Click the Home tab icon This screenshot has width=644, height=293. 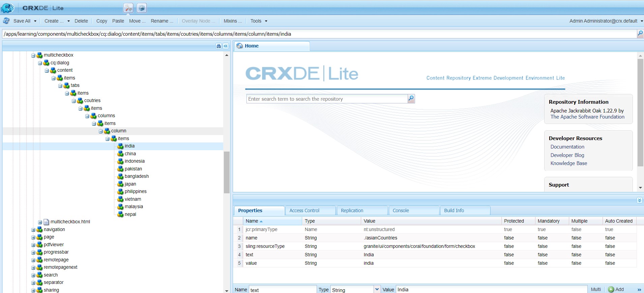click(x=240, y=46)
